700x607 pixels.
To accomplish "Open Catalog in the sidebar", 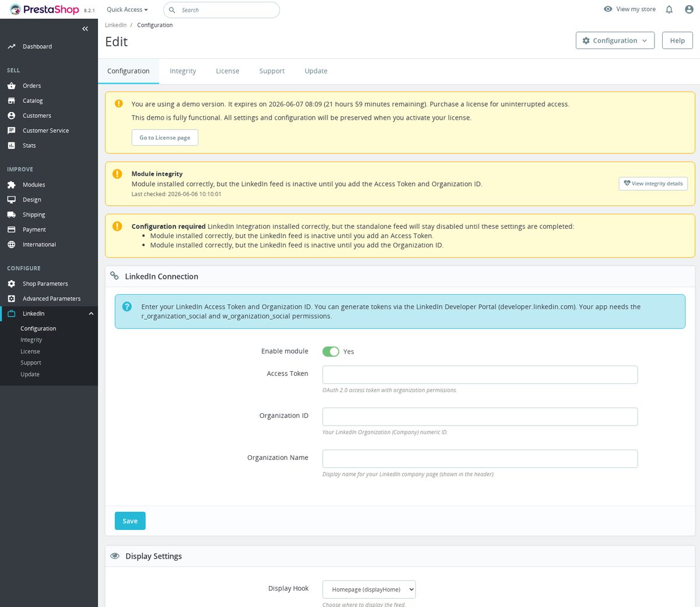I will (x=33, y=101).
